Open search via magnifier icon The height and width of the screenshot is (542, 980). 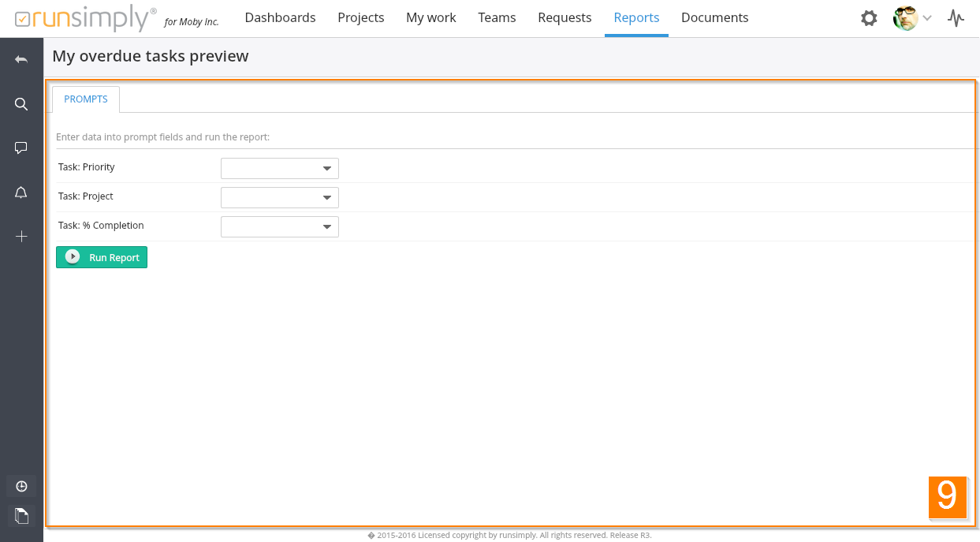point(21,104)
